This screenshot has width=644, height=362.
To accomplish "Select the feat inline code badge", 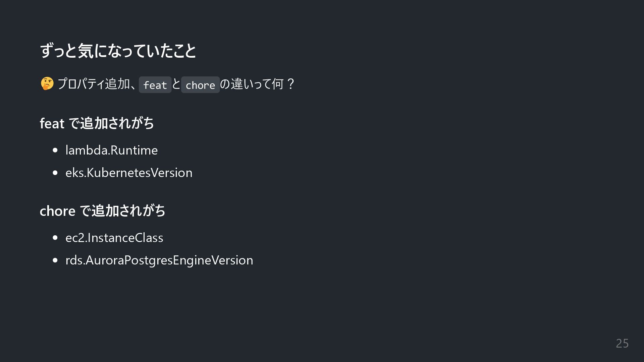I will 155,85.
